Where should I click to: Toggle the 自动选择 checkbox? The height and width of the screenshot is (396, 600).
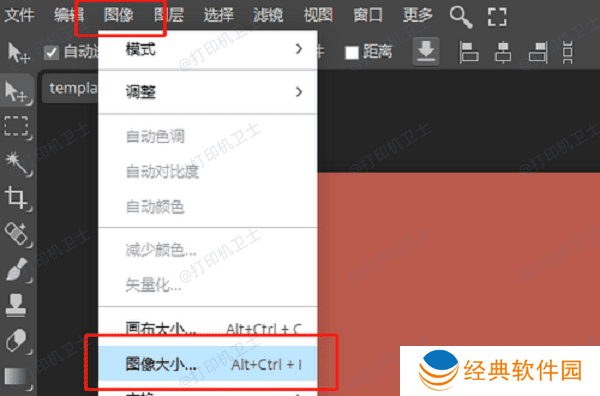51,52
